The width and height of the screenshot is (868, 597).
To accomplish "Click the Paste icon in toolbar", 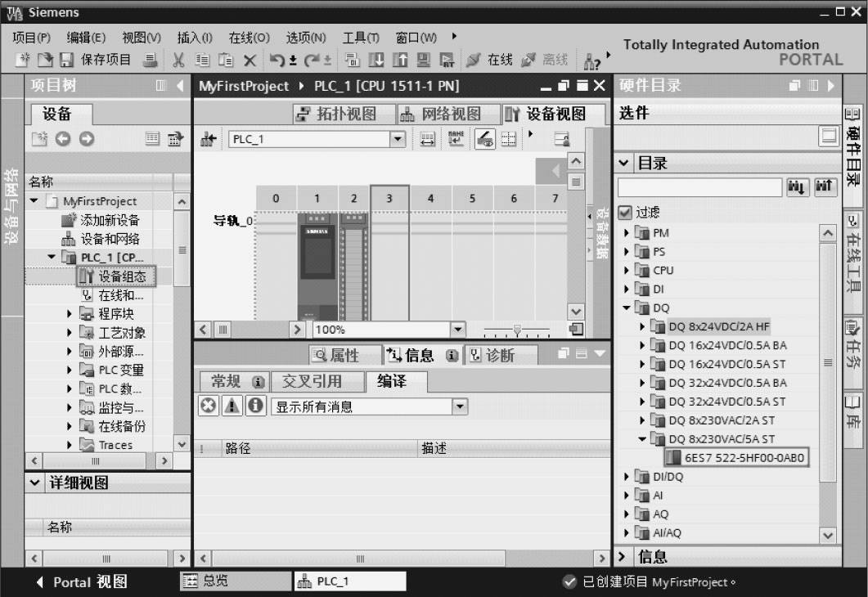I will pyautogui.click(x=226, y=60).
